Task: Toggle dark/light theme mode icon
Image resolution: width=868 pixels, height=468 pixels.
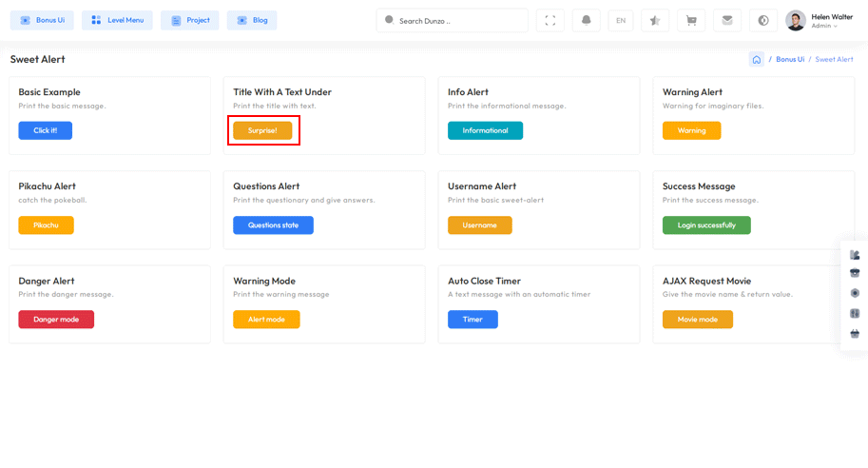Action: point(763,20)
